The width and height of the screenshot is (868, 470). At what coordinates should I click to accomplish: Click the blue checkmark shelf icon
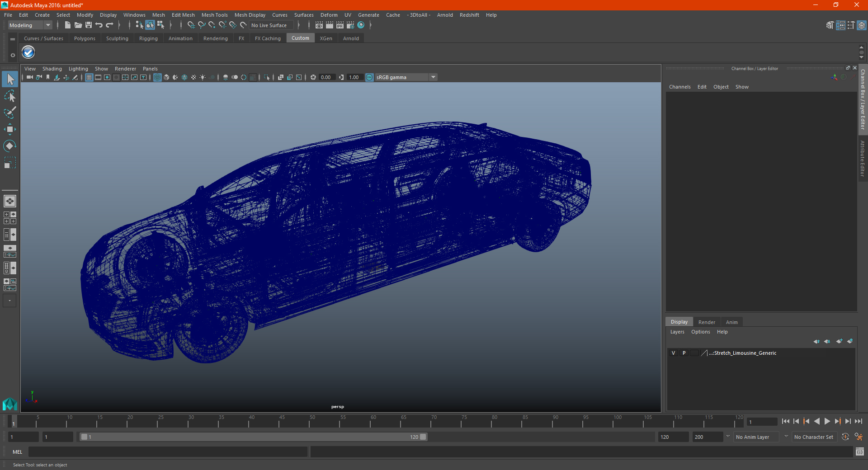click(x=28, y=52)
